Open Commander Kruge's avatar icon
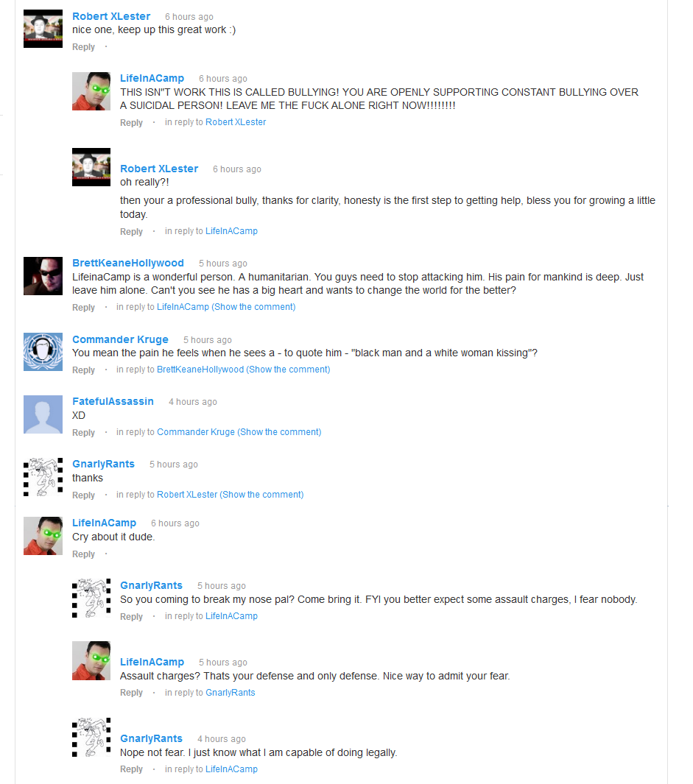 point(43,352)
